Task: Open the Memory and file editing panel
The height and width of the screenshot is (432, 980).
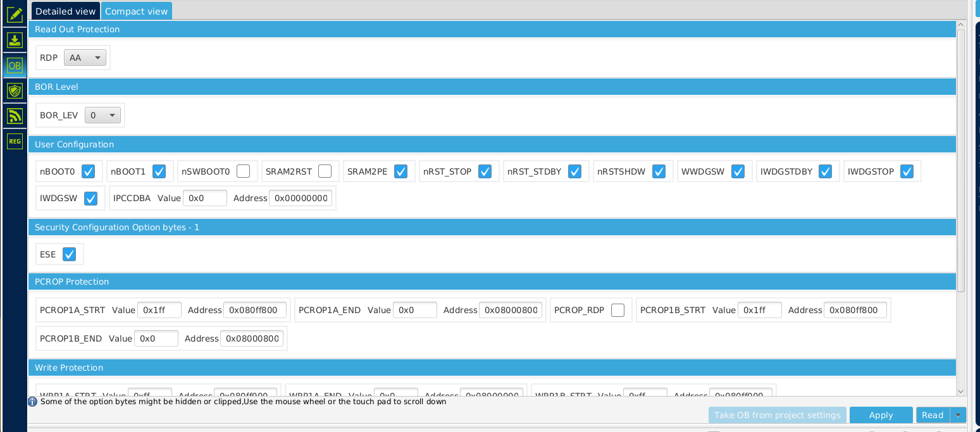Action: pos(14,14)
